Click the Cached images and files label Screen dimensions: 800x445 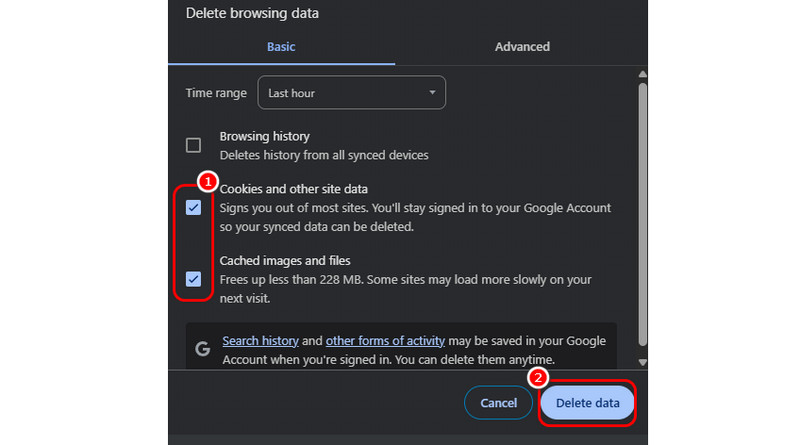[285, 261]
